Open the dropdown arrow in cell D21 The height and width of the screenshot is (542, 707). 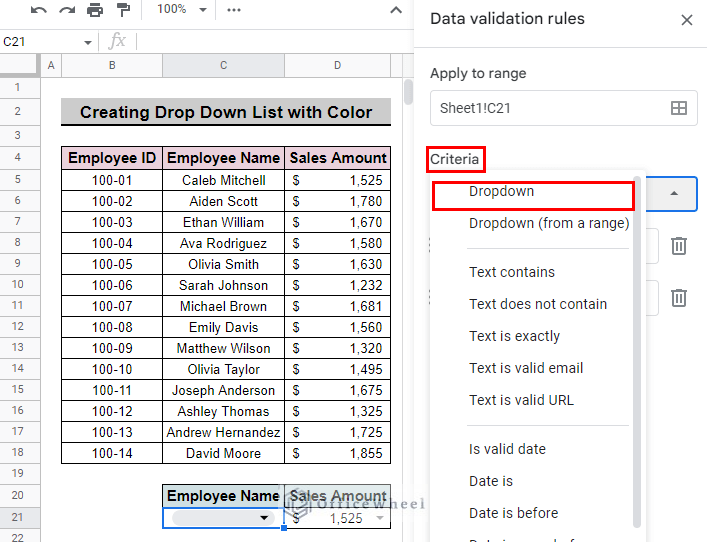pyautogui.click(x=380, y=518)
